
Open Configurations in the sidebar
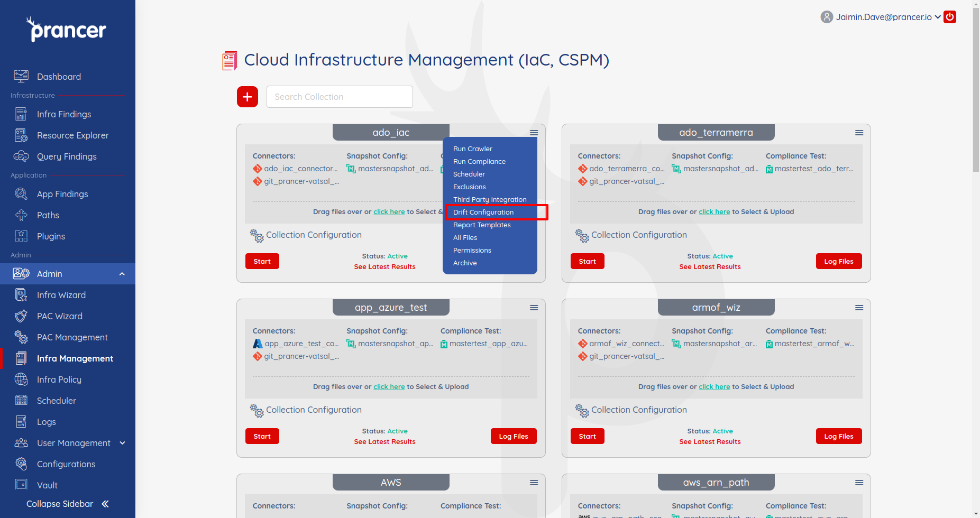pos(66,464)
